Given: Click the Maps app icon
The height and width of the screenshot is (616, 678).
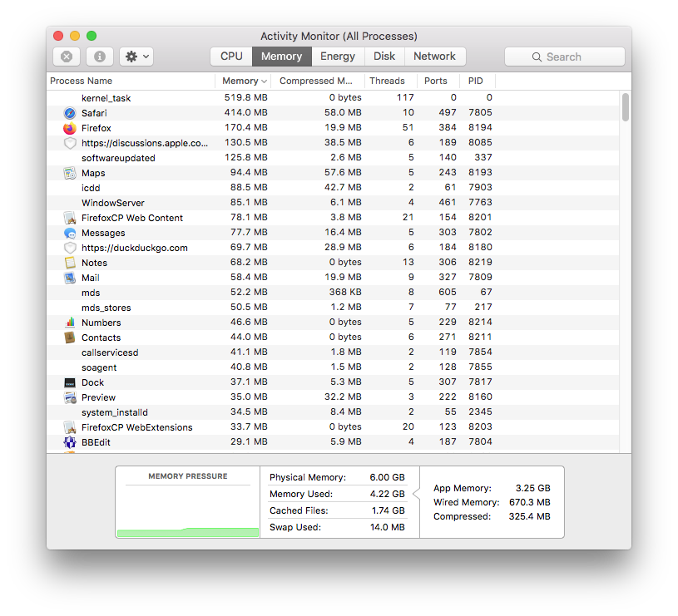Looking at the screenshot, I should (x=70, y=173).
